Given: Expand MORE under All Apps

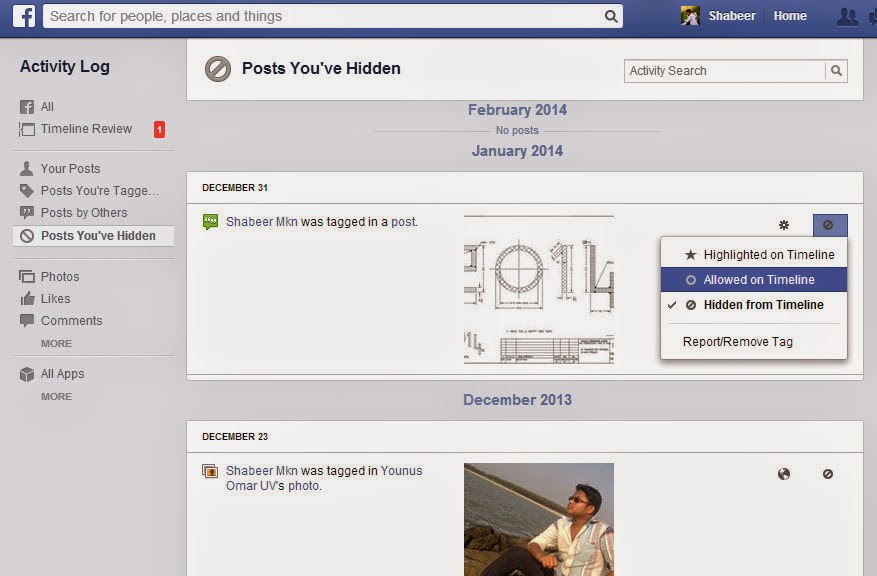Looking at the screenshot, I should pyautogui.click(x=56, y=396).
